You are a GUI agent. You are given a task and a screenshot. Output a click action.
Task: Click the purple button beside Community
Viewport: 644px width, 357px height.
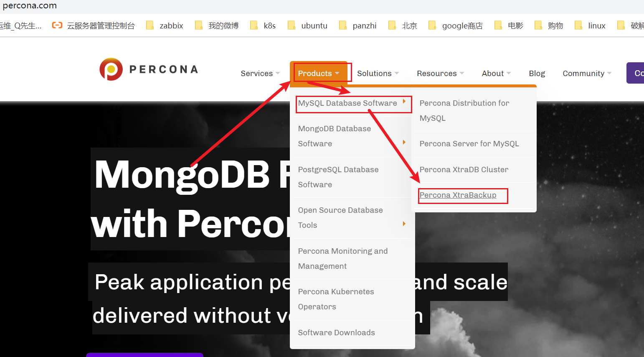coord(635,73)
